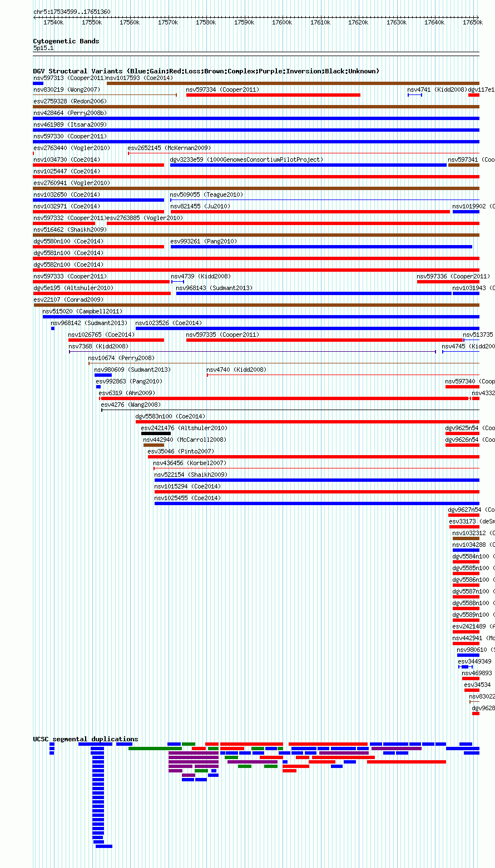Open esv2421476 (Altshuler2010) unknown variant
Viewport: 495px width, 868px height.
(156, 433)
